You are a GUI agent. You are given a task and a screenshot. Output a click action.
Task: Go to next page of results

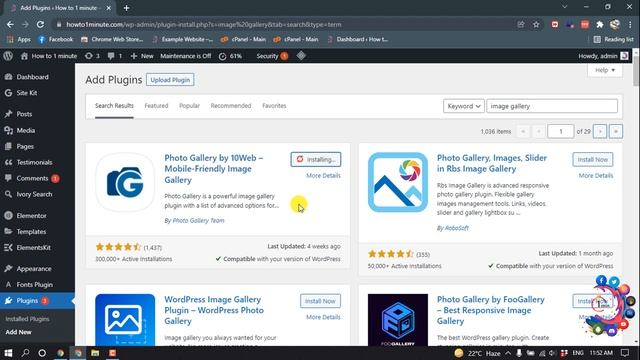600,131
